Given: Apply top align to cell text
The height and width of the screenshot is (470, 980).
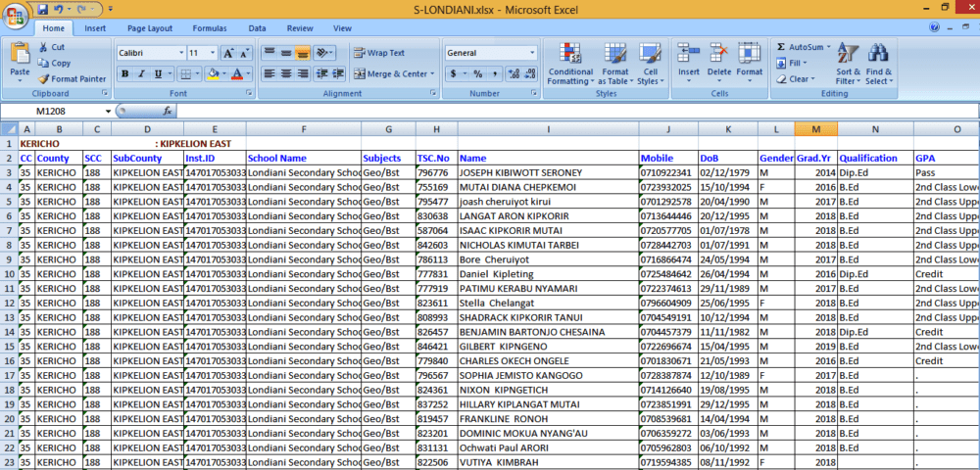Looking at the screenshot, I should pos(269,53).
